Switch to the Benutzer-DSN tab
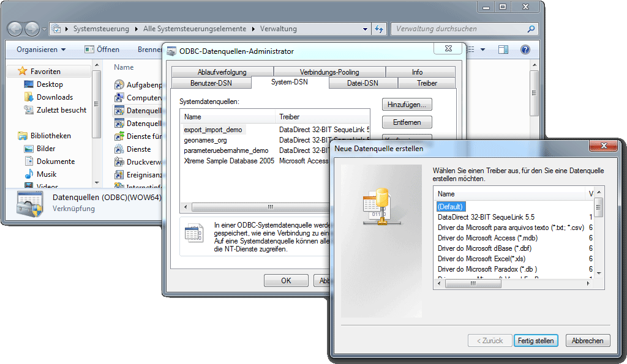Screen dimensions: 627x364 (211, 83)
